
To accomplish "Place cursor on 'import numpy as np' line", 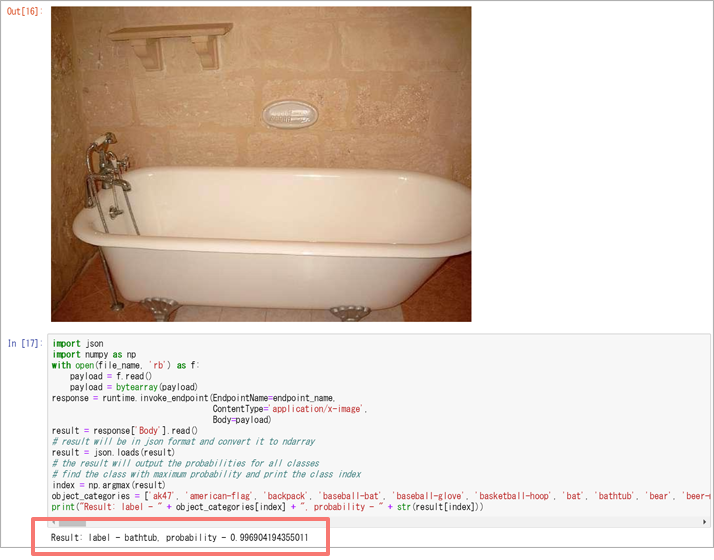I will [x=94, y=354].
